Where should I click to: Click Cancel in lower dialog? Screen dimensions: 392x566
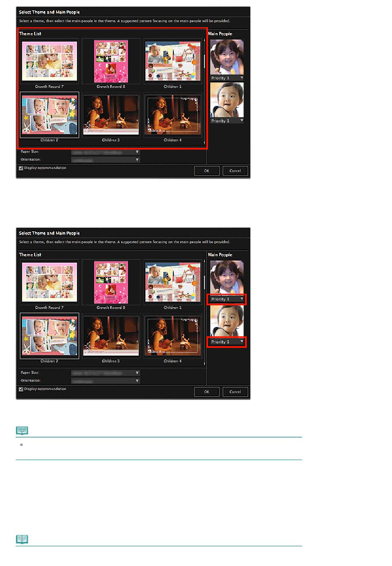point(235,392)
